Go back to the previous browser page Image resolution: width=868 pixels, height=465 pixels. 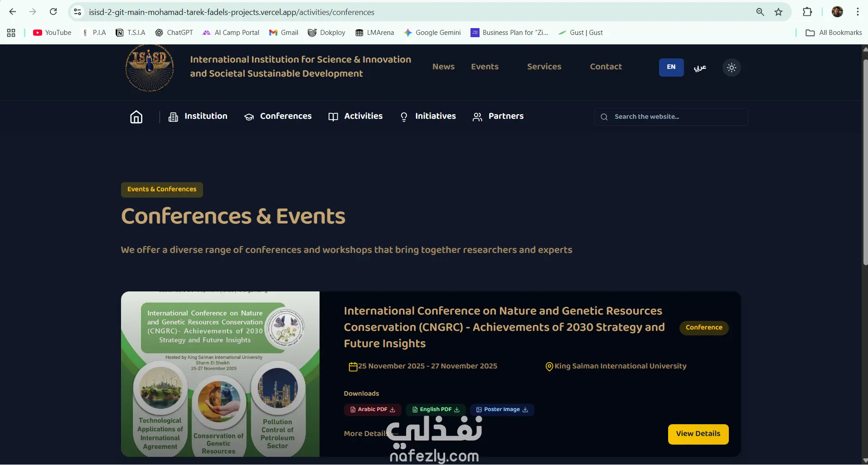click(x=13, y=12)
